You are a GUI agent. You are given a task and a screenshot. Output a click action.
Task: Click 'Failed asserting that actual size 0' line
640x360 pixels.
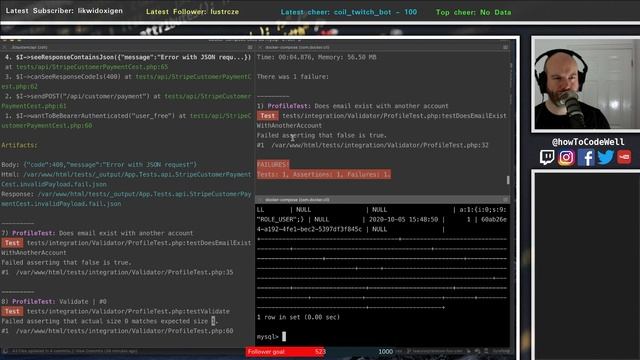tap(110, 321)
